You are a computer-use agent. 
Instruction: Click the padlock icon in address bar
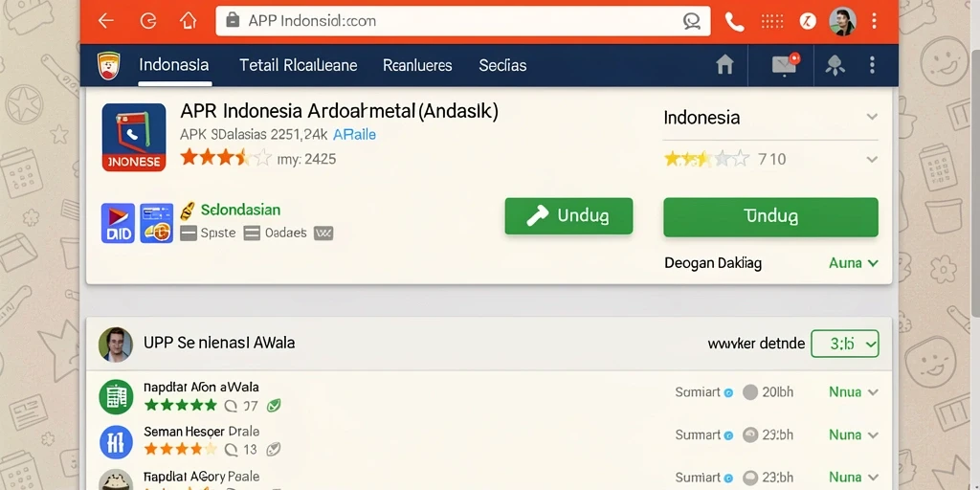233,21
